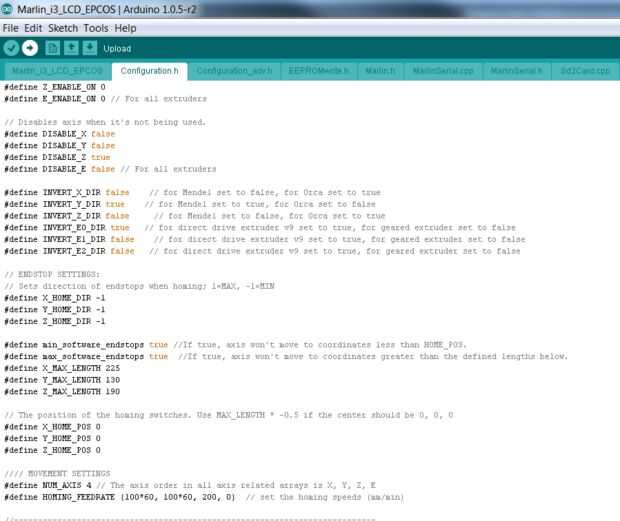Viewport: 620px width, 521px height.
Task: Click the 'false' value of INVERT_X_DIR
Action: coord(117,193)
